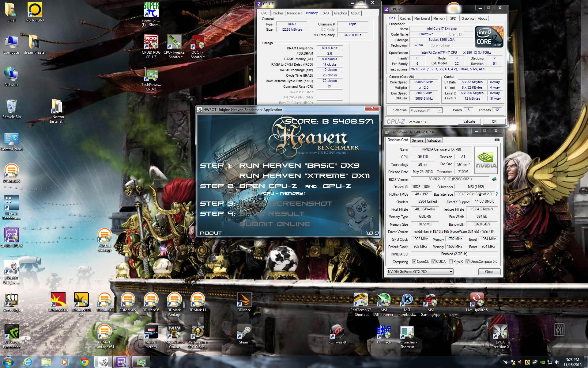Open RC TweakIt icon
Viewport: 588px width, 368px height.
337,334
